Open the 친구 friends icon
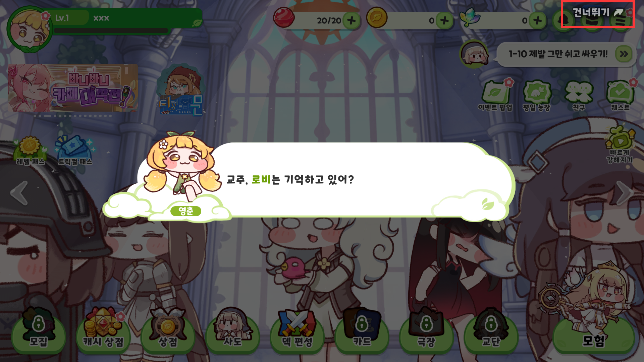Image resolution: width=644 pixels, height=362 pixels. tap(579, 95)
